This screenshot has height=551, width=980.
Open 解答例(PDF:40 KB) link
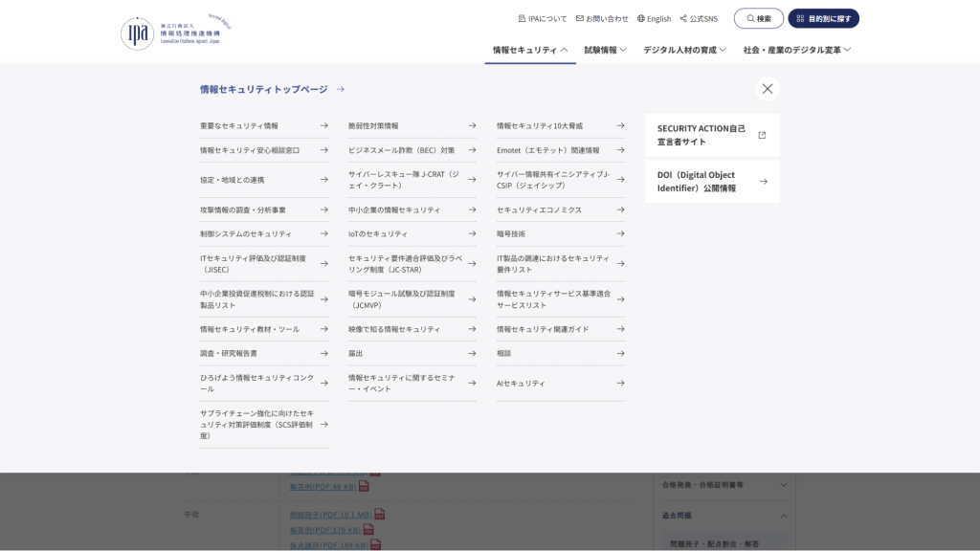tap(323, 487)
